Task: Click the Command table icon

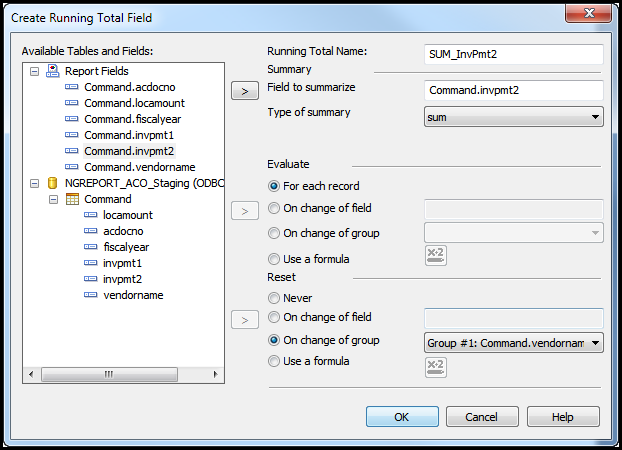Action: (72, 199)
